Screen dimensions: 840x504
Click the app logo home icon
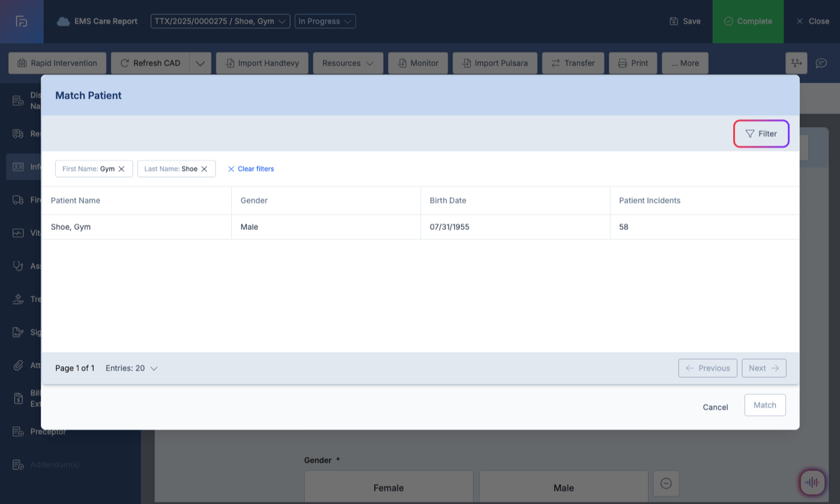tap(22, 21)
